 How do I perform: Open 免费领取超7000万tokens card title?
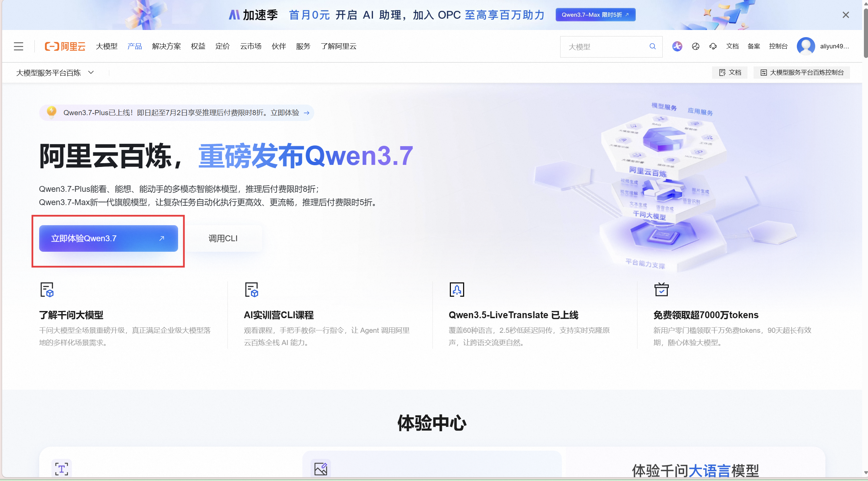[706, 315]
